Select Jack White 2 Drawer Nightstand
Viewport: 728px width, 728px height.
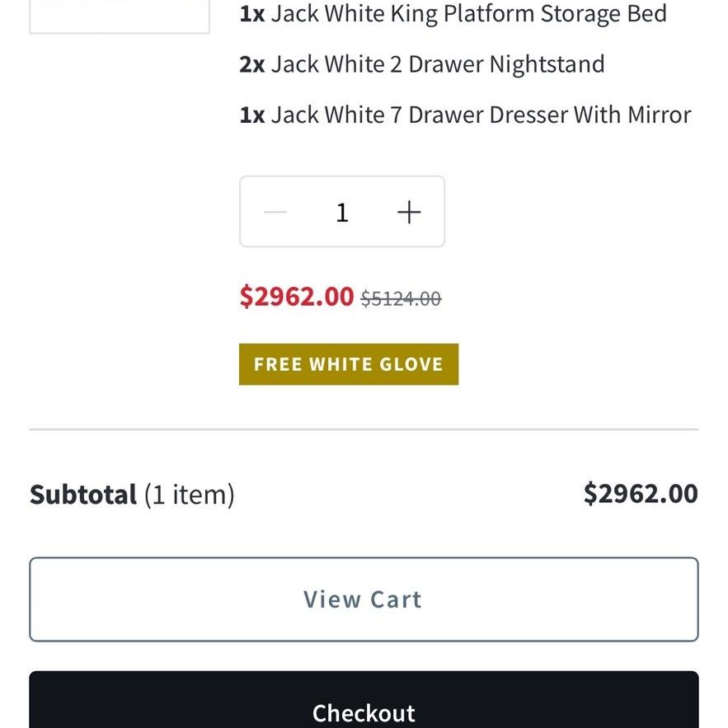(x=438, y=64)
